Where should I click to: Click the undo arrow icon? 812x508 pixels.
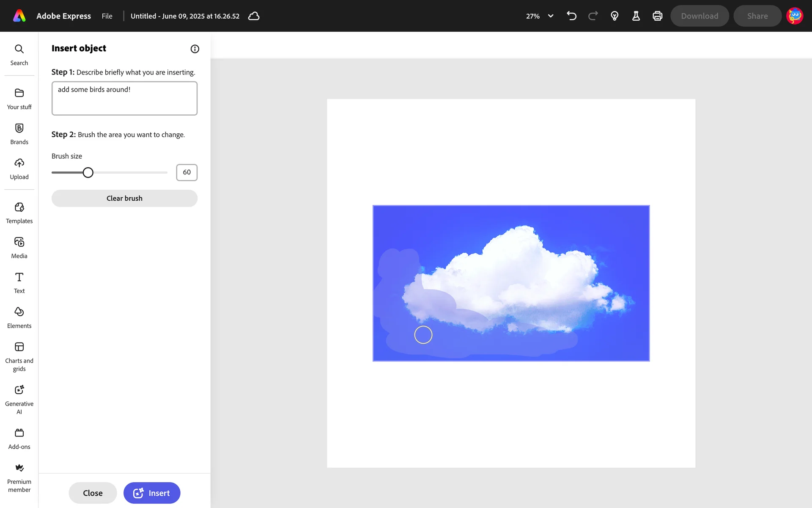[x=571, y=16]
